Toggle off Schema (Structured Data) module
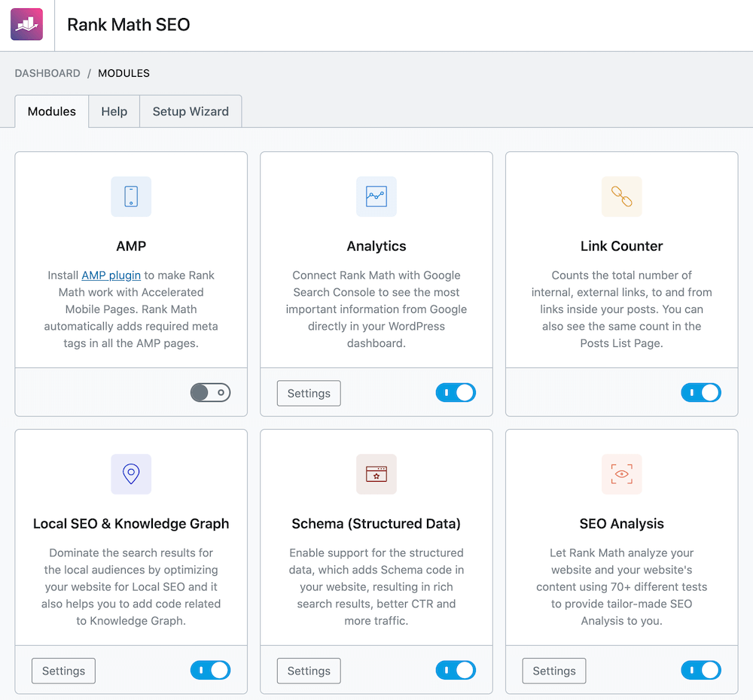This screenshot has height=700, width=753. (x=456, y=670)
